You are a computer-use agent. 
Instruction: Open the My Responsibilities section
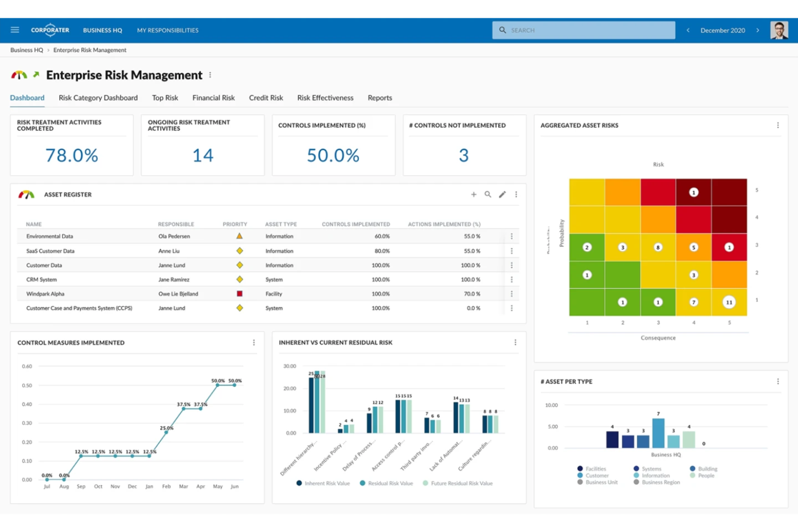pos(168,30)
